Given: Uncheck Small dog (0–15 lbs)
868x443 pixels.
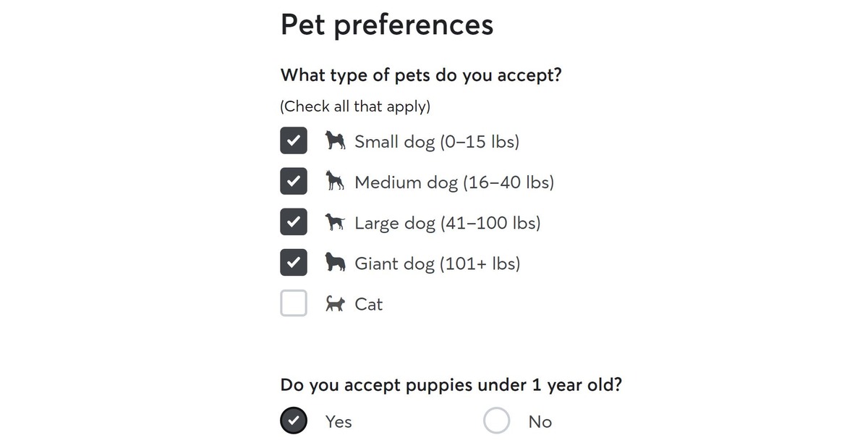Looking at the screenshot, I should click(292, 140).
